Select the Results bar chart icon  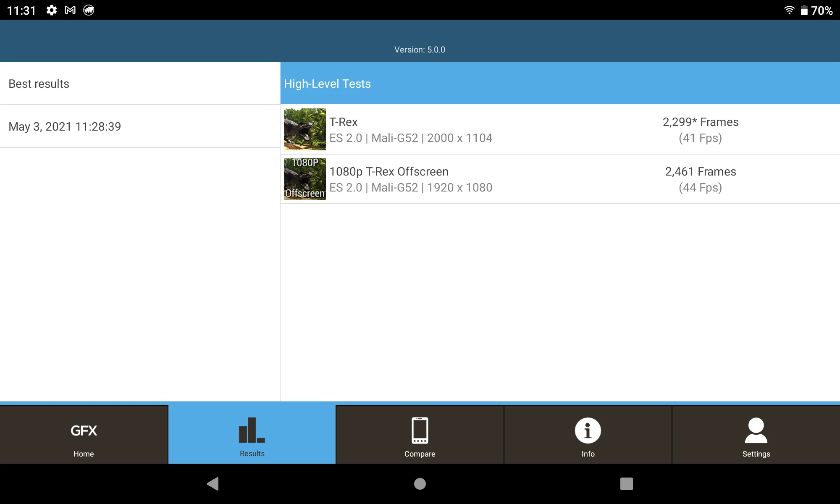(x=252, y=430)
